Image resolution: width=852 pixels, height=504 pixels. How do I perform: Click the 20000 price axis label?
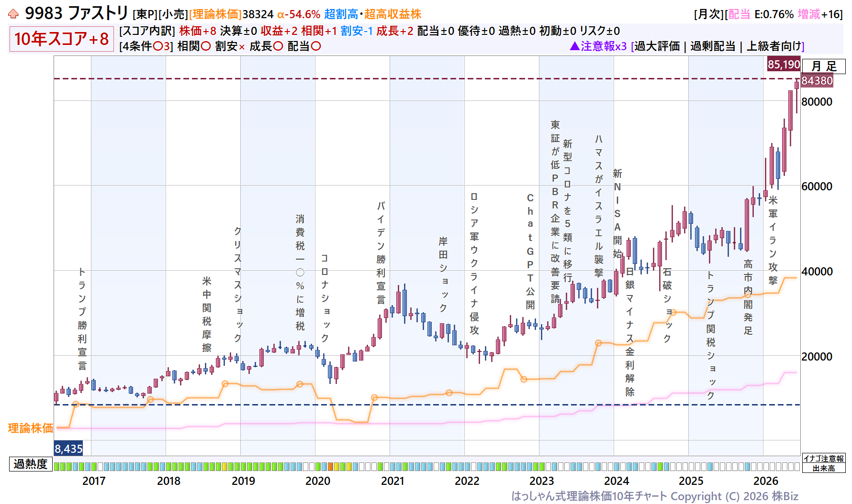pos(817,357)
